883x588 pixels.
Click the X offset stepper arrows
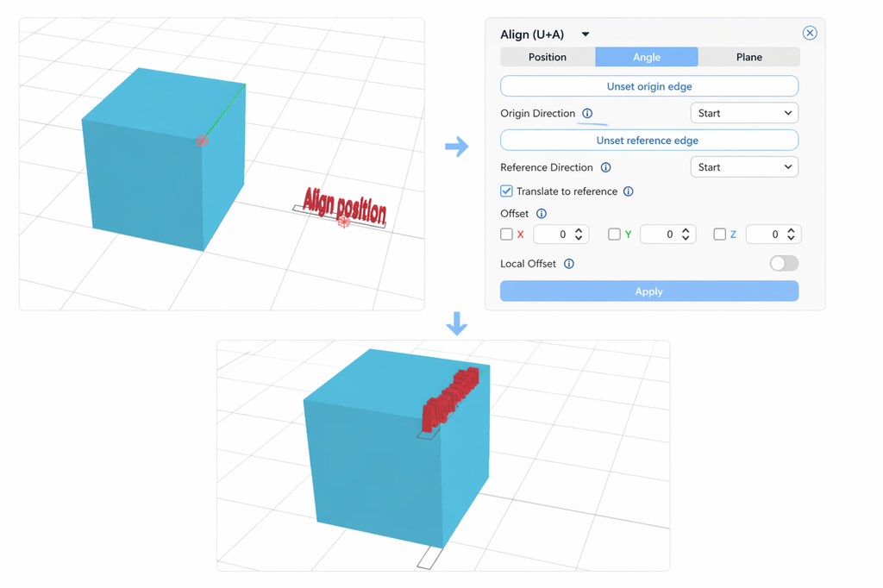click(579, 235)
